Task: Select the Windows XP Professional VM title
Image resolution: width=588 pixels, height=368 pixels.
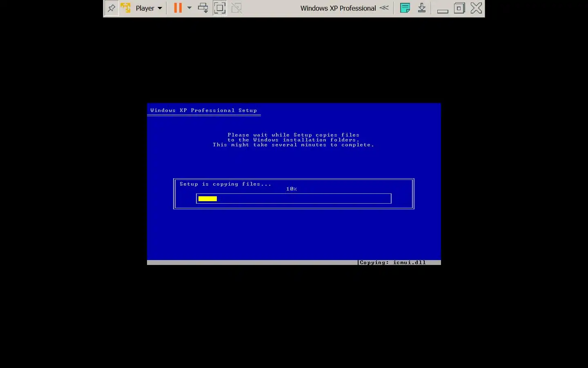Action: click(338, 8)
